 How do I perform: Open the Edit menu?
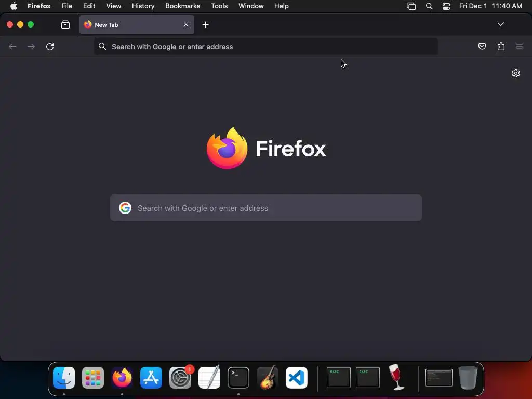coord(89,6)
